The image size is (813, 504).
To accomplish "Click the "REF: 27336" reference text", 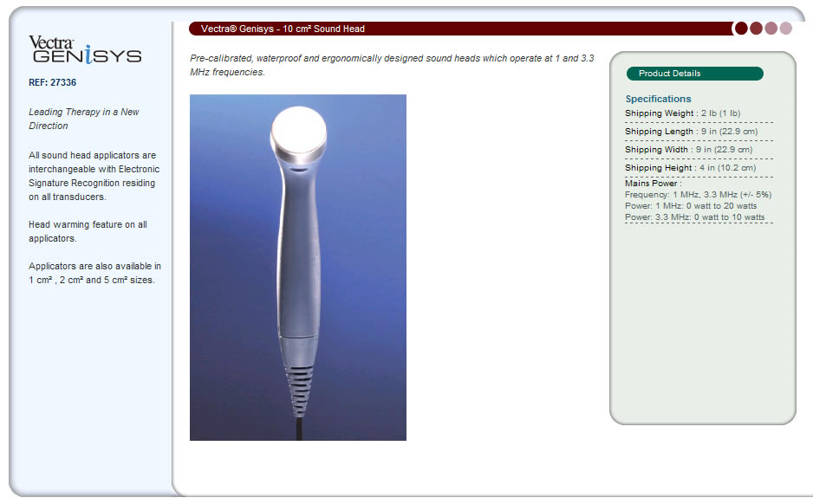I will [x=52, y=82].
